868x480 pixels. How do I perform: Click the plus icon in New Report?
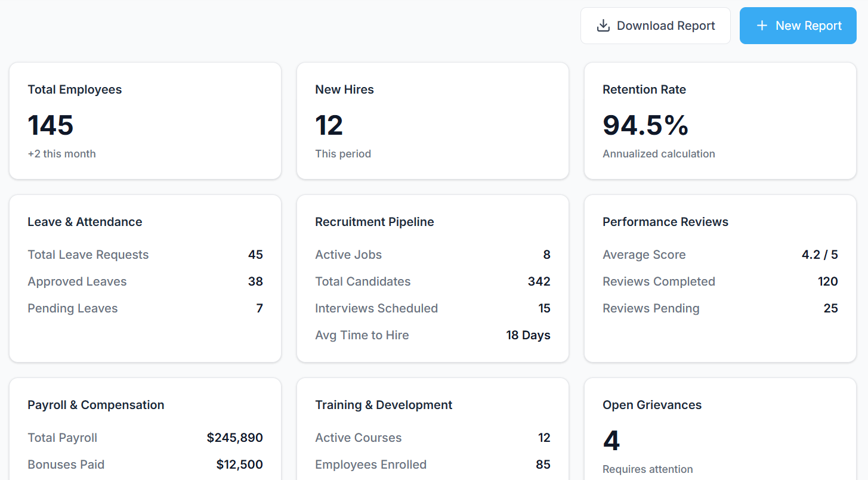[x=762, y=26]
